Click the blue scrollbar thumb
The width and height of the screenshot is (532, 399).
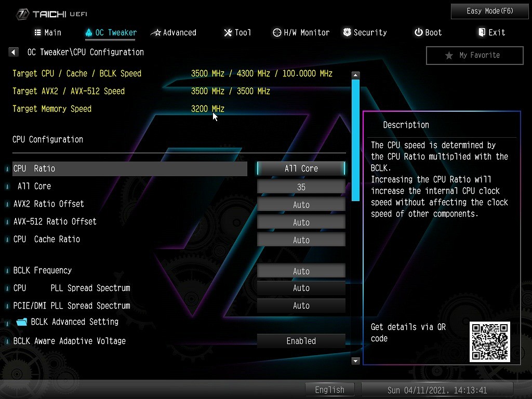355,140
